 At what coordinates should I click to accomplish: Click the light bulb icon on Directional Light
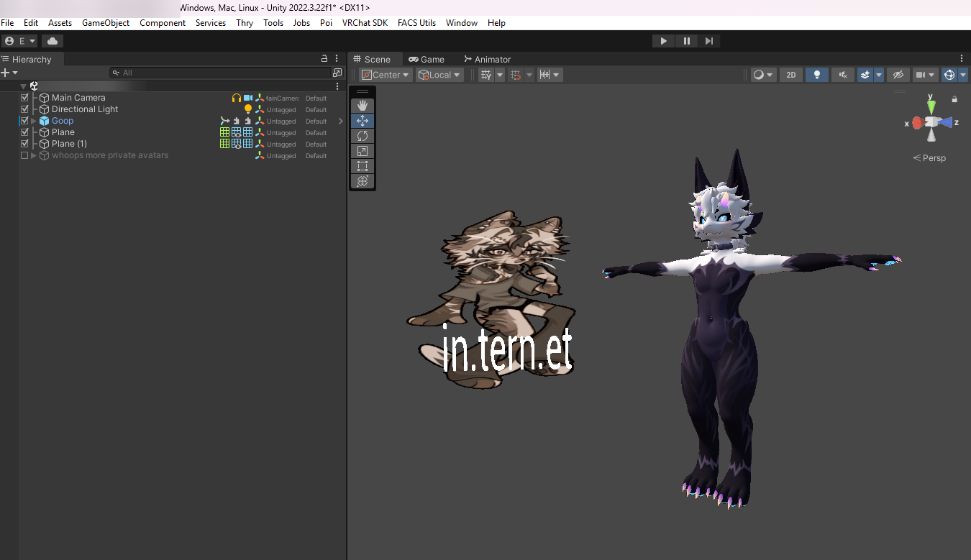point(248,109)
